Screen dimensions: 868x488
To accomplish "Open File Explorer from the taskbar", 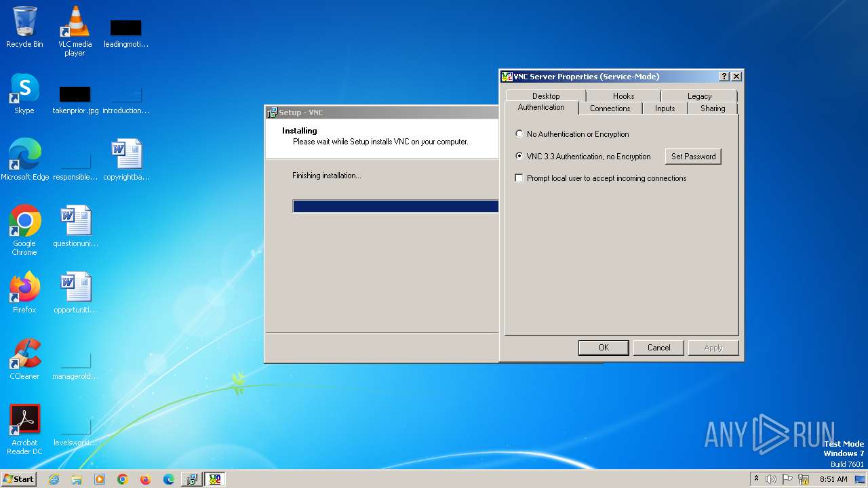I will click(x=77, y=479).
